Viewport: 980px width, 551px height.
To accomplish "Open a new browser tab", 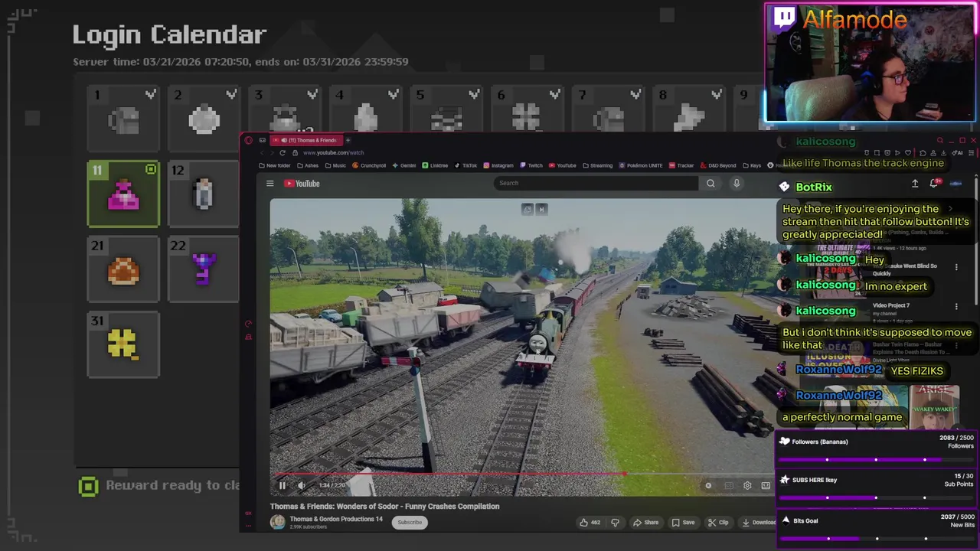I will (348, 140).
